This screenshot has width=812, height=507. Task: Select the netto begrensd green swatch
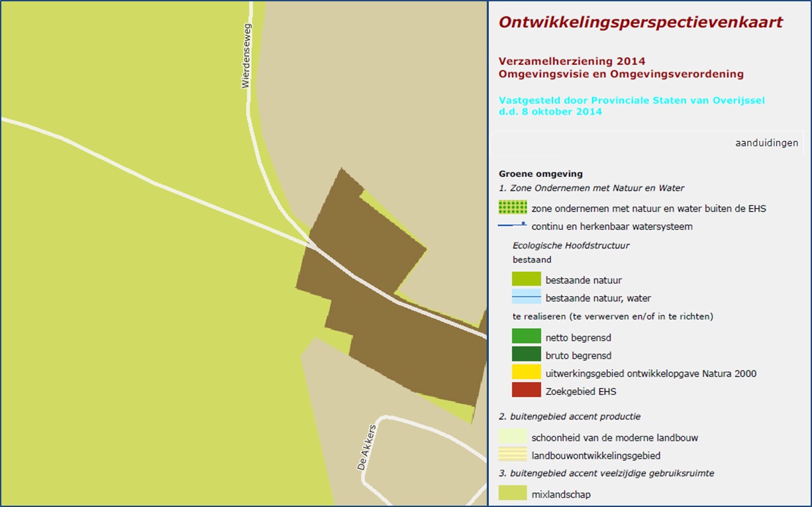point(527,337)
